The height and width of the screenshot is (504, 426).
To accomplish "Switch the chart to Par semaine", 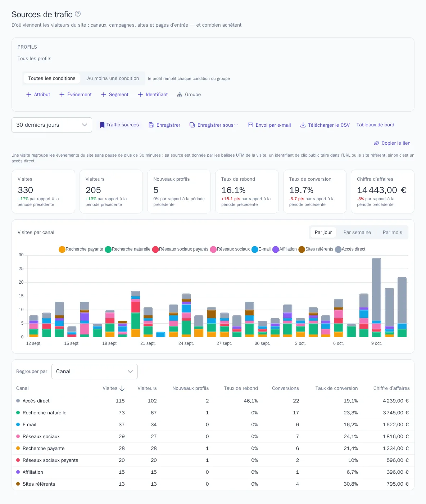I will (357, 233).
